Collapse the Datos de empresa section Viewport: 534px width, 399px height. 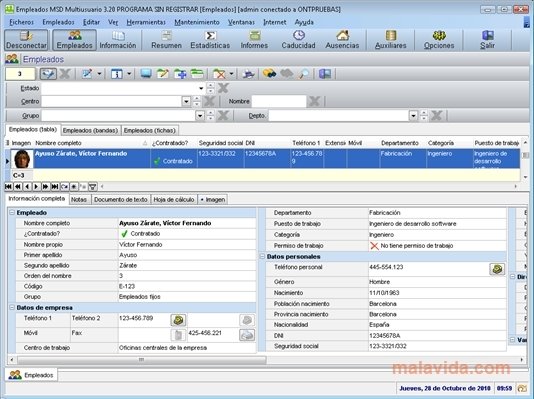pos(12,307)
